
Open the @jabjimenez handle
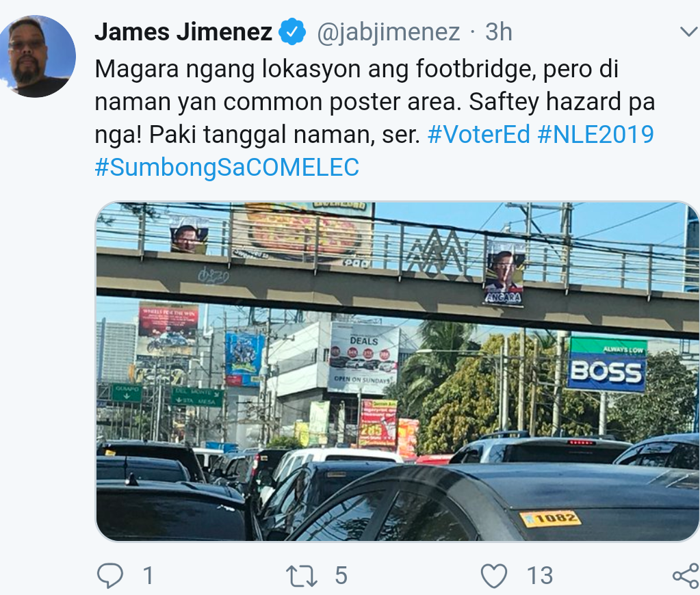(x=389, y=32)
